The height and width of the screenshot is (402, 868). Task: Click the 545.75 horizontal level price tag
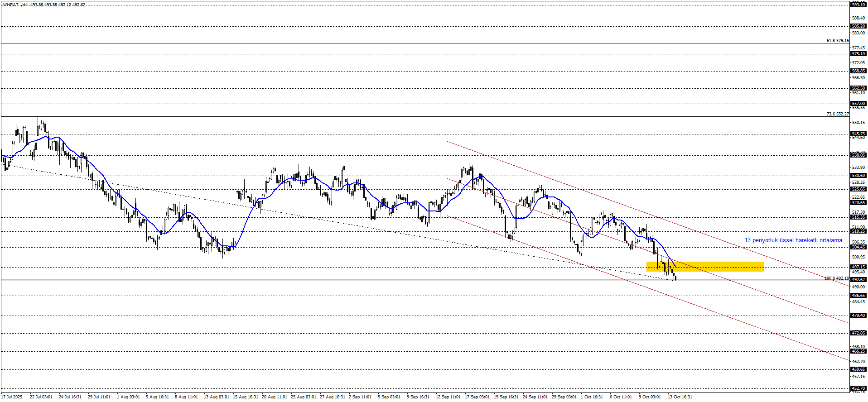(x=858, y=134)
